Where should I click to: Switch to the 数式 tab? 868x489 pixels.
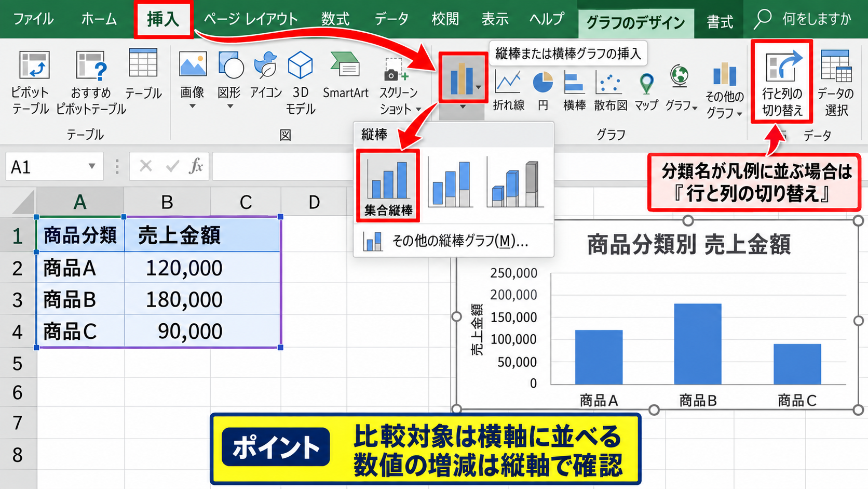pyautogui.click(x=335, y=19)
